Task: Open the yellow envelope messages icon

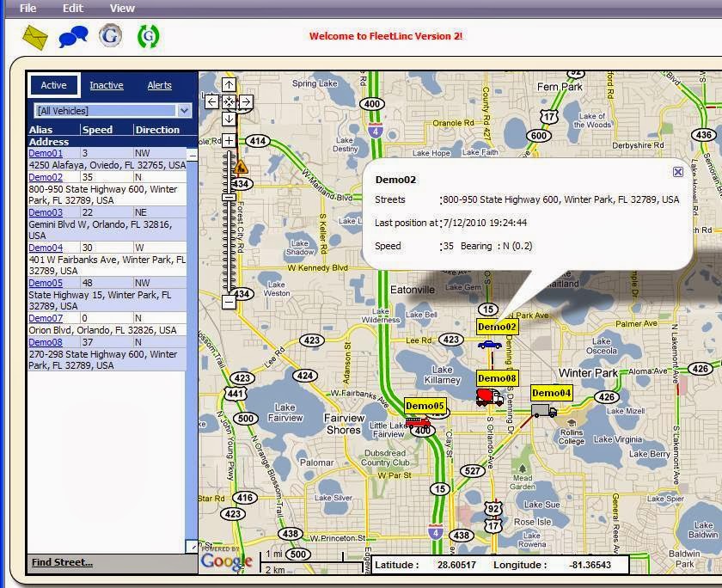Action: [35, 37]
